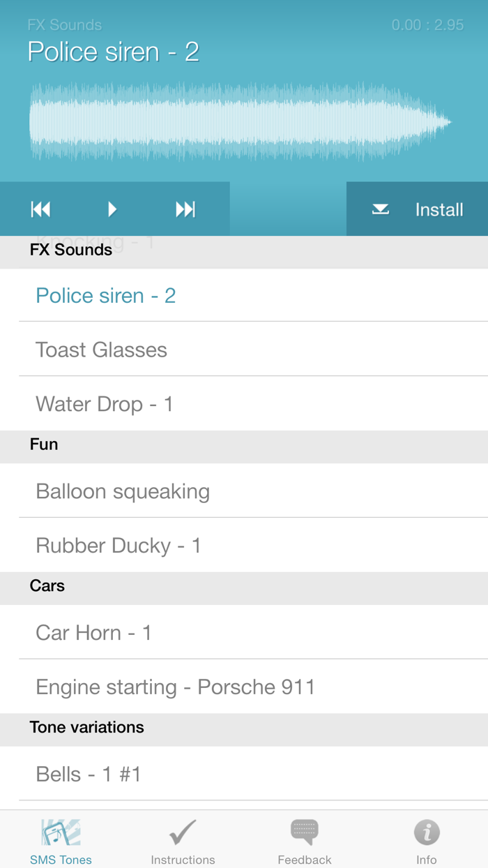This screenshot has height=868, width=488.
Task: Skip to the previous sound
Action: coord(40,209)
